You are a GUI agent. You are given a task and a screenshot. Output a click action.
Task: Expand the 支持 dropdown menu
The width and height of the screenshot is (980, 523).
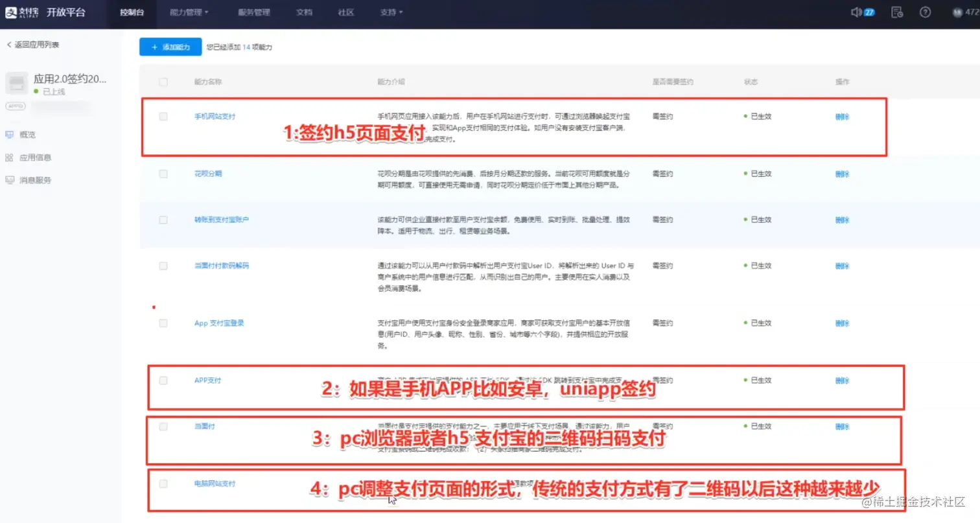[x=391, y=12]
